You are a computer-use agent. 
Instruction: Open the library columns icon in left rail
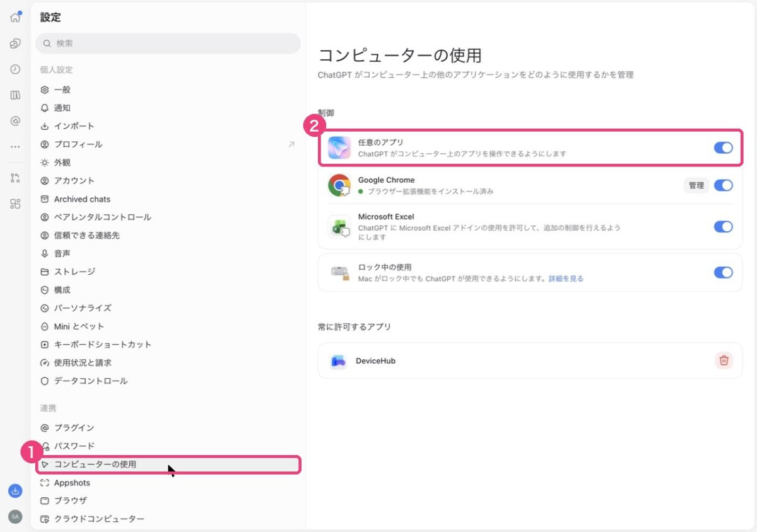point(15,95)
